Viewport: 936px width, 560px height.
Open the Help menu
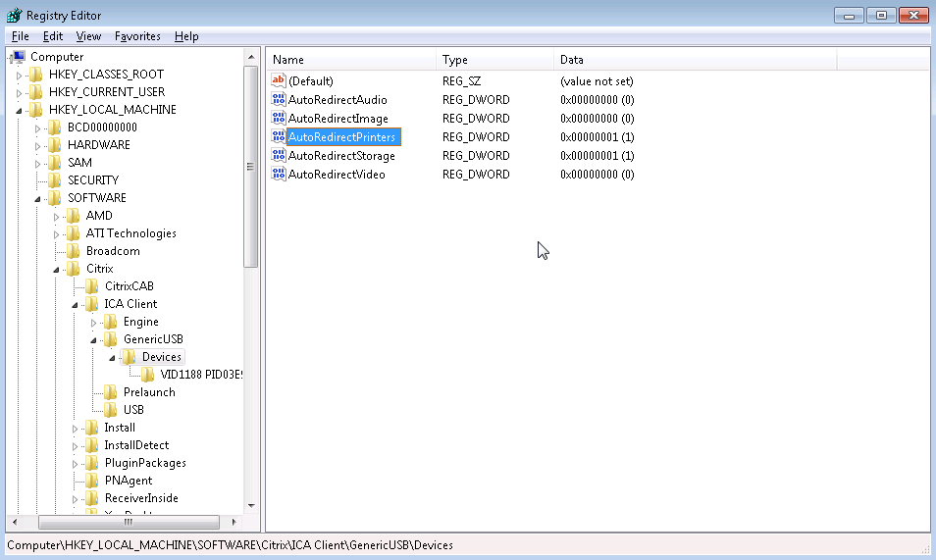pos(186,36)
